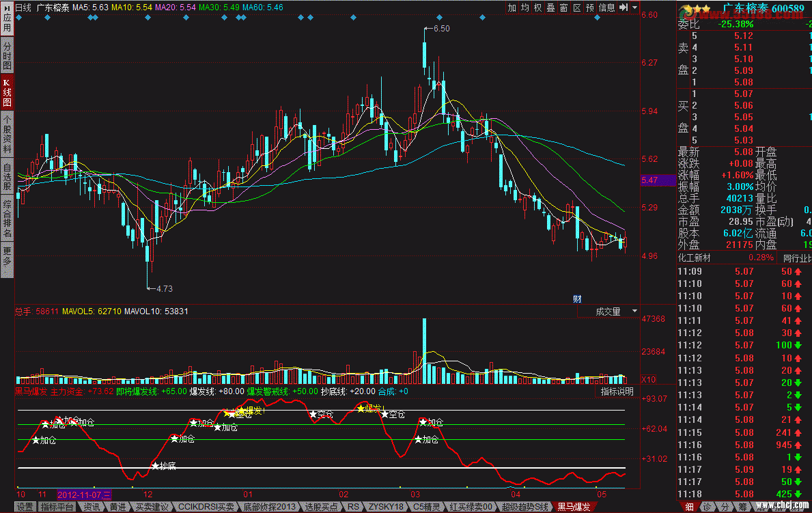Click the 5.47 price axis marker
The width and height of the screenshot is (812, 513).
click(658, 180)
